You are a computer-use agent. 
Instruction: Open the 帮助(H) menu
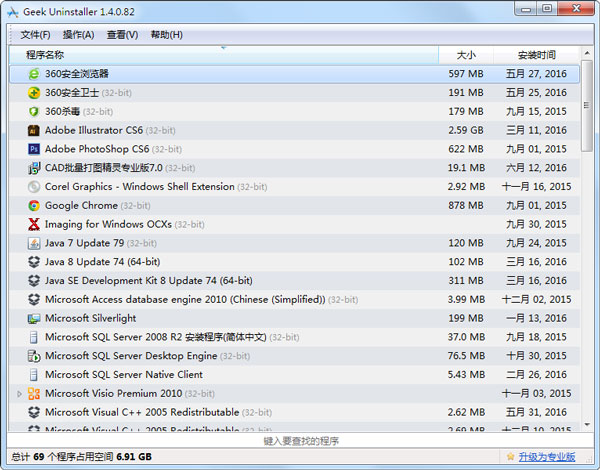(x=166, y=35)
